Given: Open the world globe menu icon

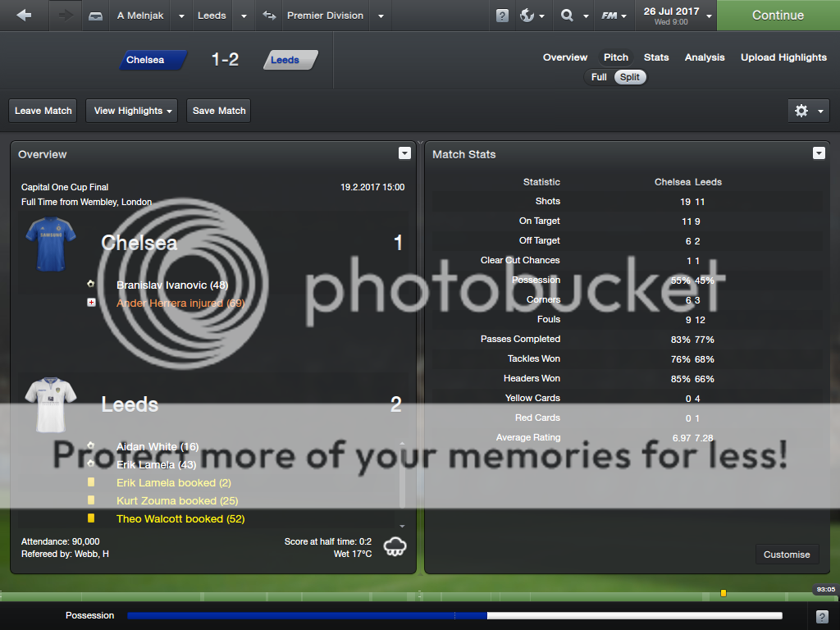Looking at the screenshot, I should pos(527,16).
